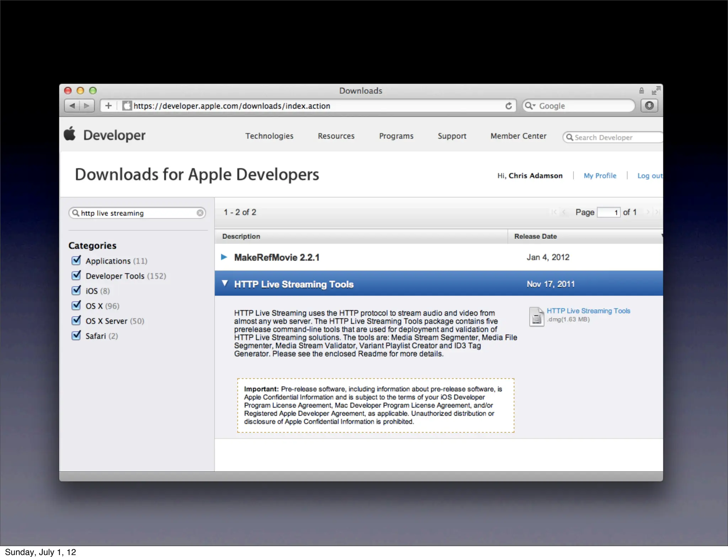
Task: Download the HTTP Live Streaming Tools link
Action: (x=588, y=311)
